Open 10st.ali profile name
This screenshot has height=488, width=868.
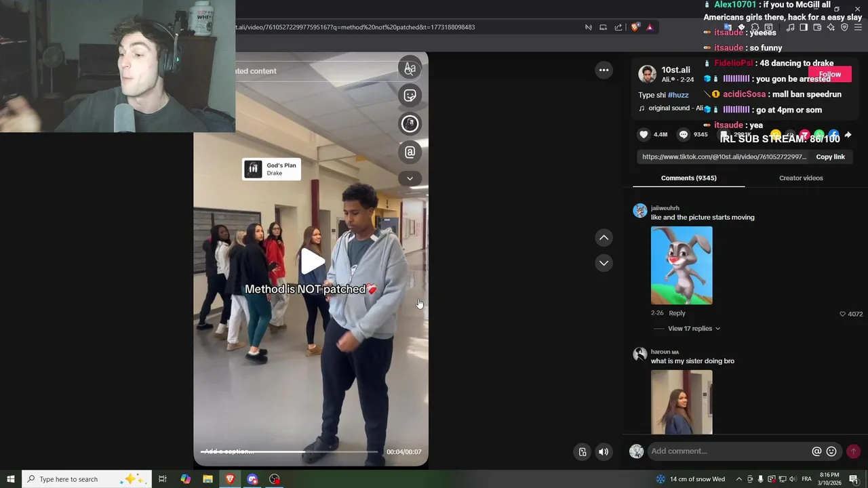click(675, 70)
